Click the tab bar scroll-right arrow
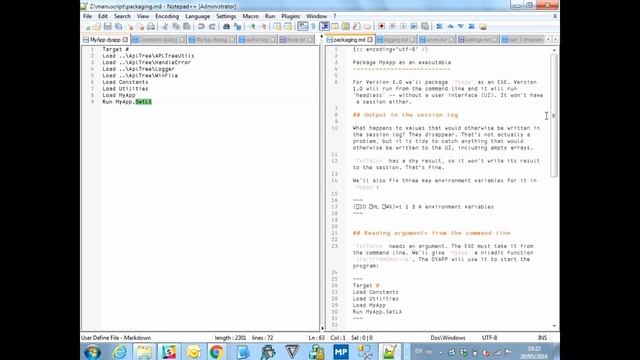This screenshot has width=640, height=360. coord(555,40)
